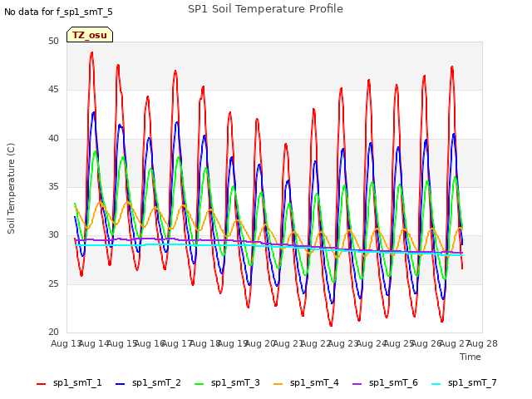Image resolution: width=532 pixels, height=399 pixels.
Task: Click the Soil Temperature (C) axis label
Action: pos(11,189)
